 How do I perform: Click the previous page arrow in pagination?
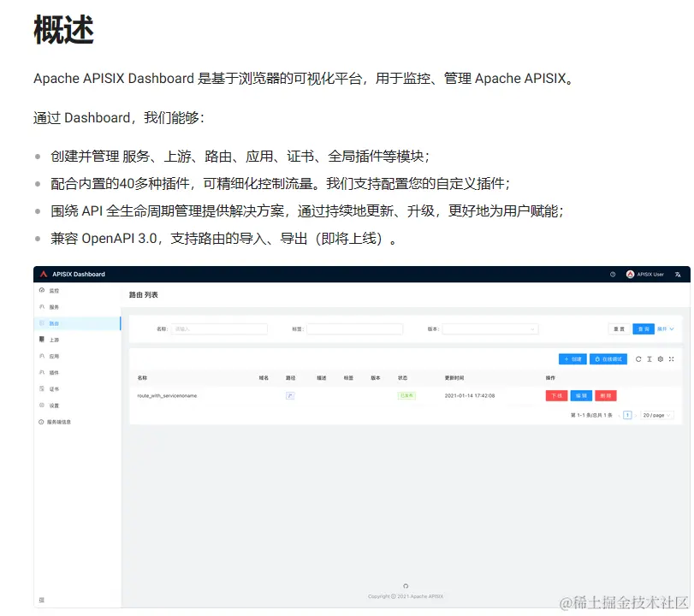(x=619, y=415)
